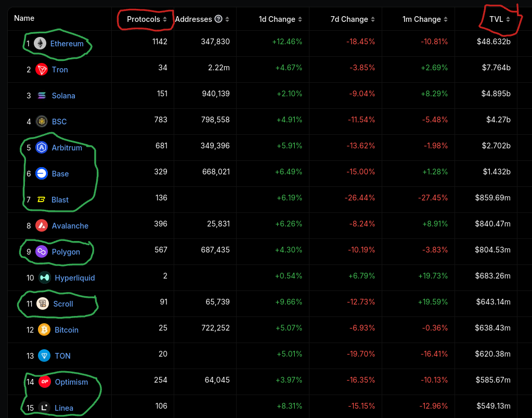This screenshot has width=532, height=418.
Task: Open the BSC chain link
Action: (59, 122)
